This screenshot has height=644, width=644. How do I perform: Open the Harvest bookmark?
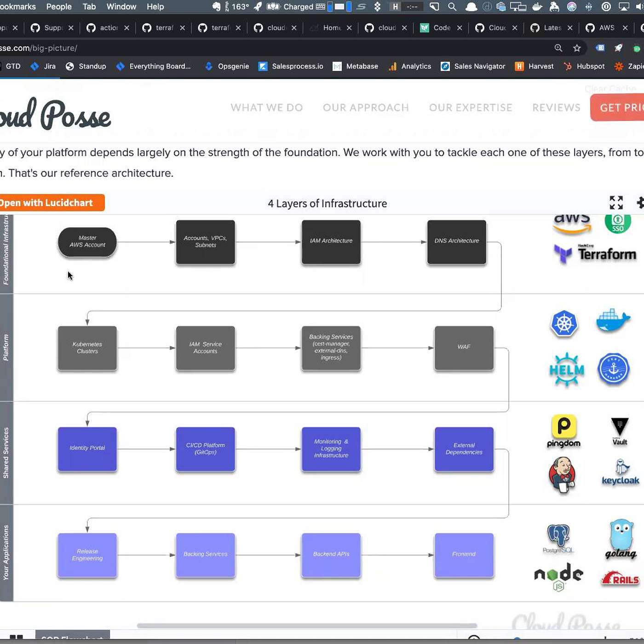(x=534, y=66)
